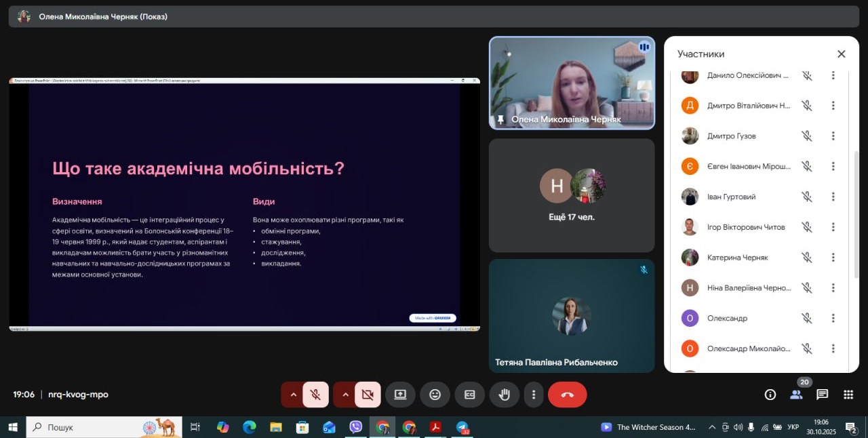Viewport: 868px width, 438px height.
Task: Click the red leave call button
Action: 567,395
